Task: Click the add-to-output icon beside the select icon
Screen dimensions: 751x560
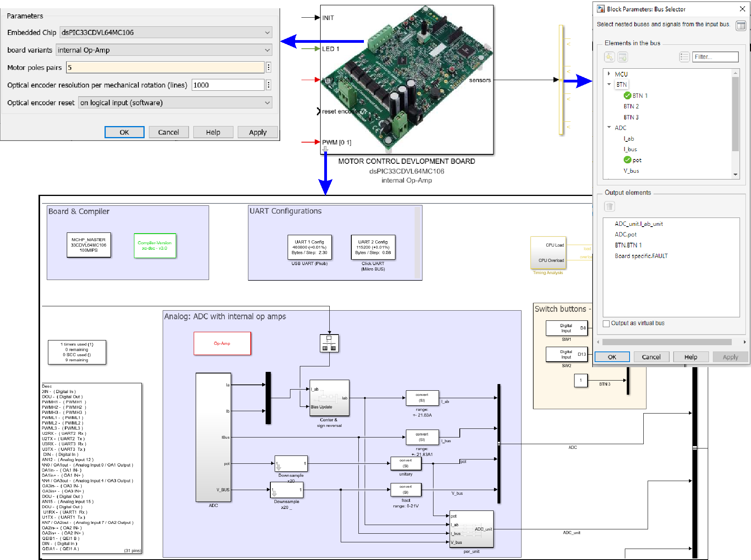Action: click(x=622, y=57)
